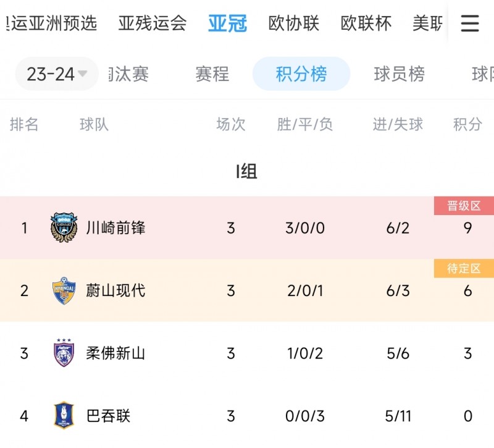Click the 晋级区 promotion badge

(464, 206)
